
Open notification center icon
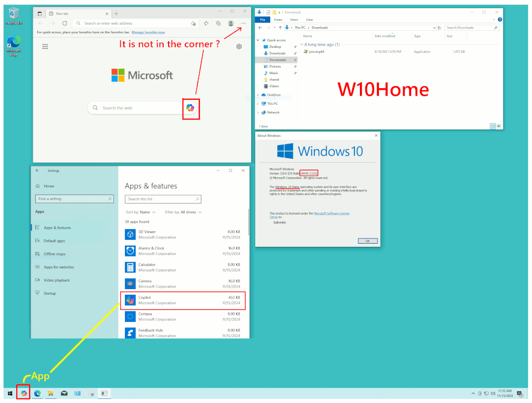point(519,393)
